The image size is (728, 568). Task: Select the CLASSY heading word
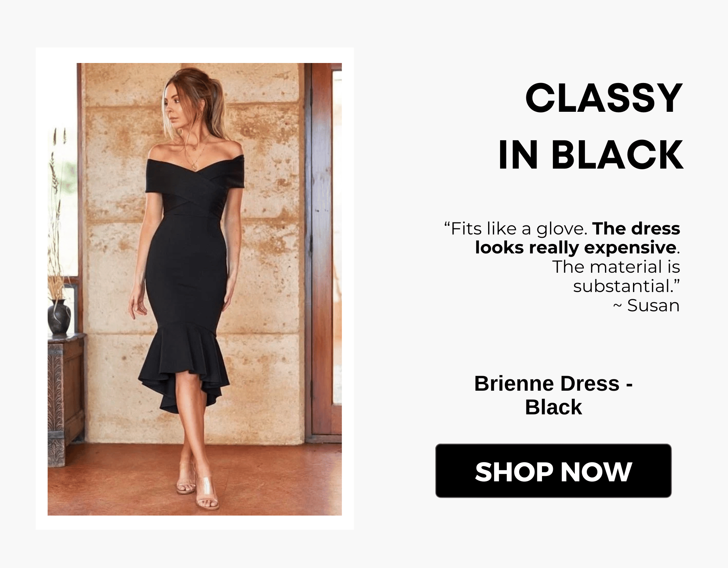(604, 98)
